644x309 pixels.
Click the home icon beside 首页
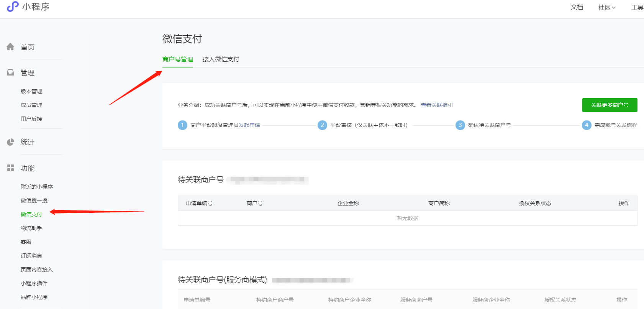[x=10, y=47]
